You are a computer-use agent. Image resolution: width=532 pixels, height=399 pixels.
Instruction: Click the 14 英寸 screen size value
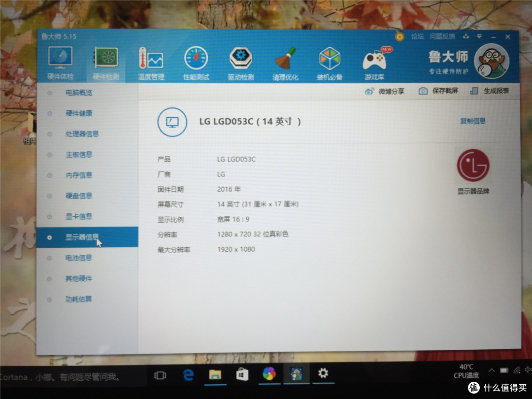[x=258, y=204]
